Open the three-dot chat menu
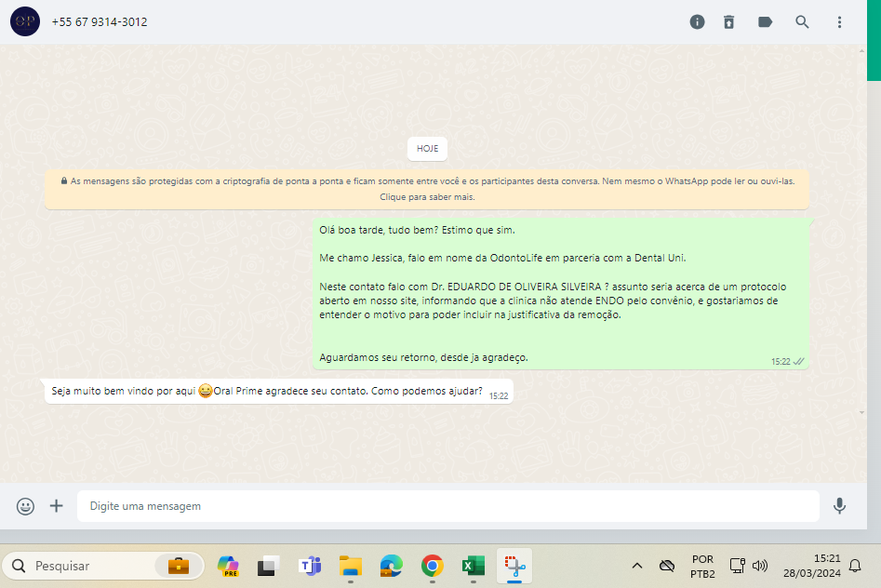The width and height of the screenshot is (881, 588). [839, 22]
